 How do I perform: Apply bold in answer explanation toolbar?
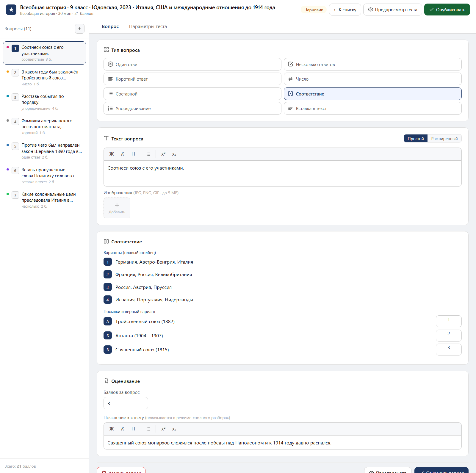pos(112,429)
